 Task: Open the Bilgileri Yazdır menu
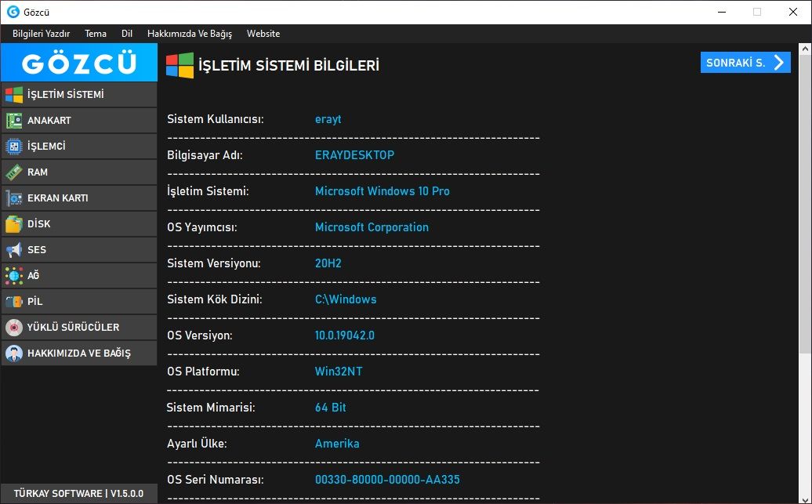click(41, 34)
